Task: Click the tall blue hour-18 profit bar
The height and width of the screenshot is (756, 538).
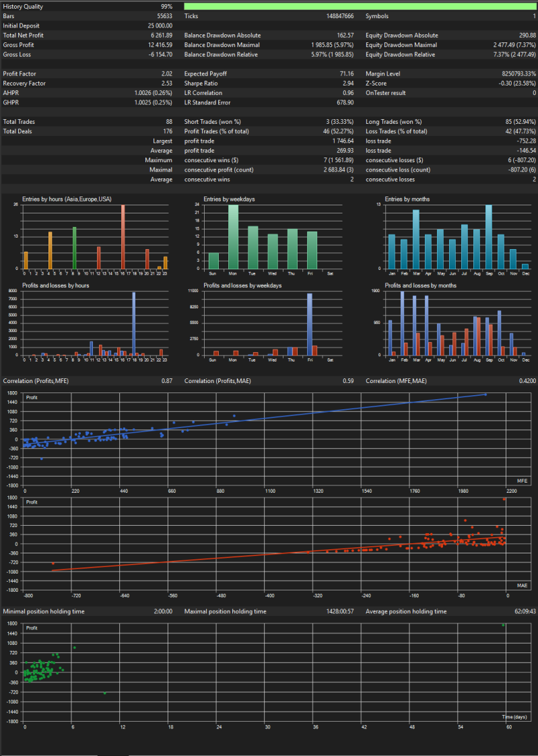Action: [x=134, y=324]
